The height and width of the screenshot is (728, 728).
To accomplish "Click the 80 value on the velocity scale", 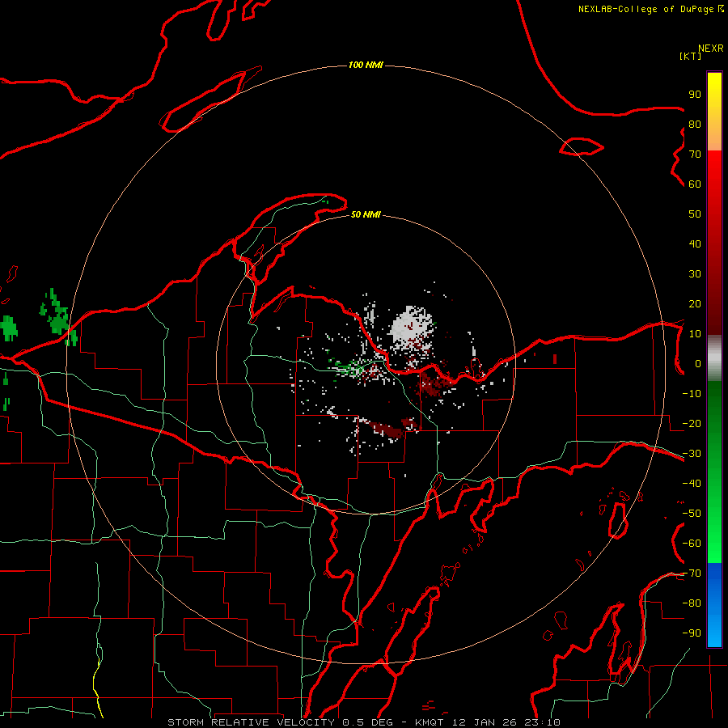I will click(695, 124).
